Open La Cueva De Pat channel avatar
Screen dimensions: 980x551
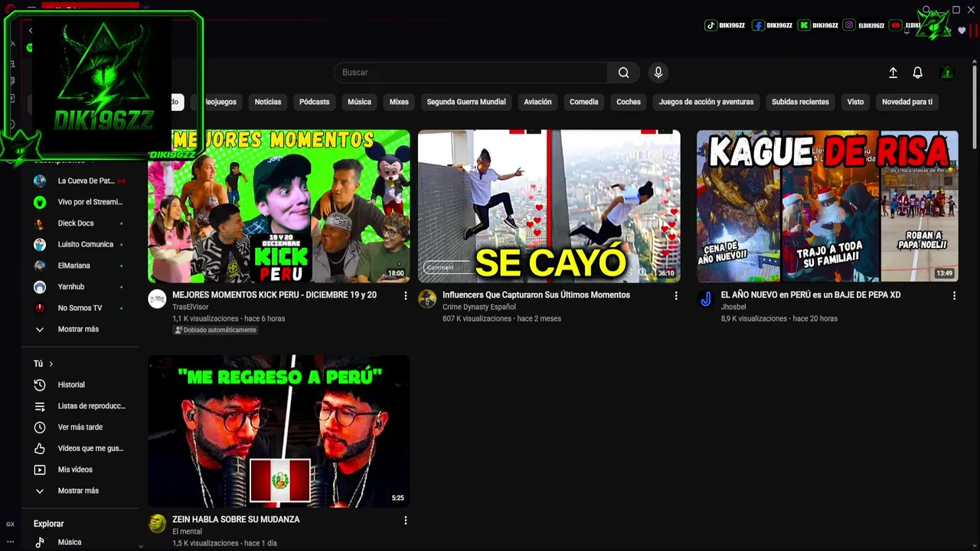click(40, 181)
